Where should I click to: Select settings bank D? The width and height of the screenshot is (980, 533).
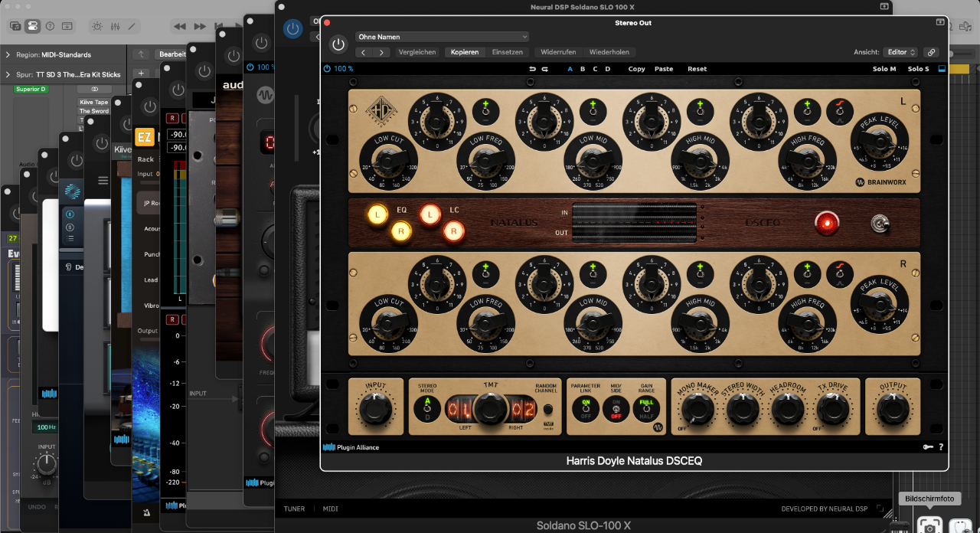(608, 69)
